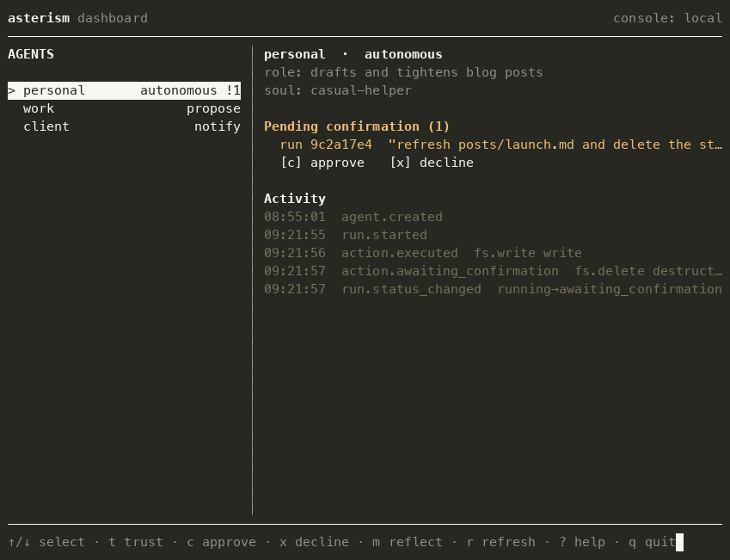Screen dimensions: 730x560
Task: Click 't trust' in the footer
Action: pyautogui.click(x=136, y=542)
